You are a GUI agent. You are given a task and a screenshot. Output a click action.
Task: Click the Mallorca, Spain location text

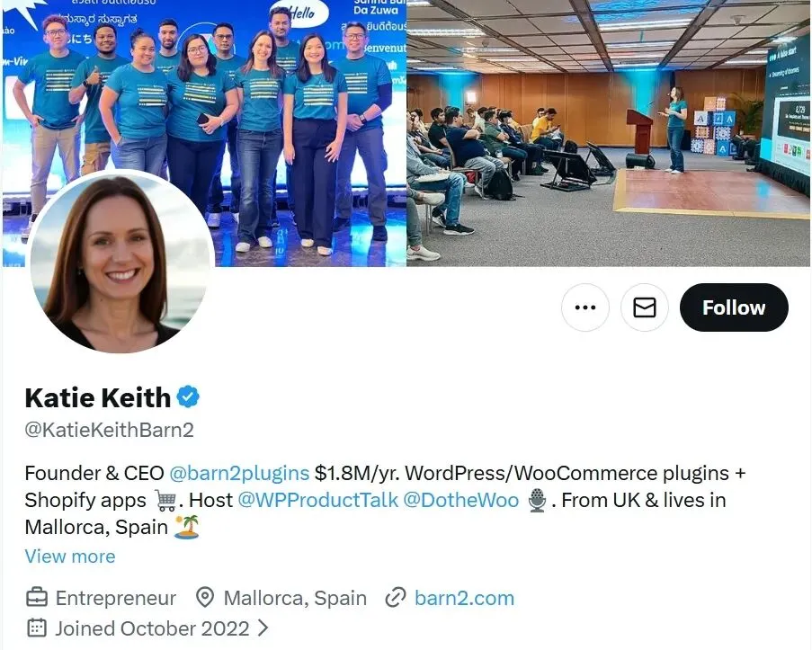tap(295, 598)
